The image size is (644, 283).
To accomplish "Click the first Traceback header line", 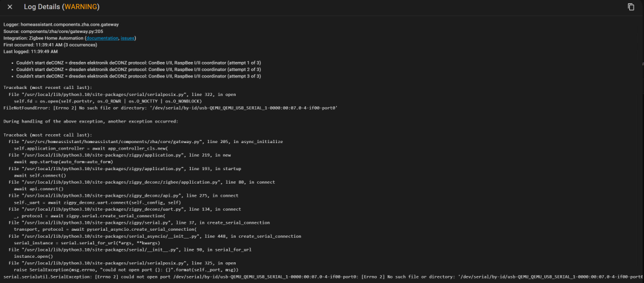I will (48, 88).
